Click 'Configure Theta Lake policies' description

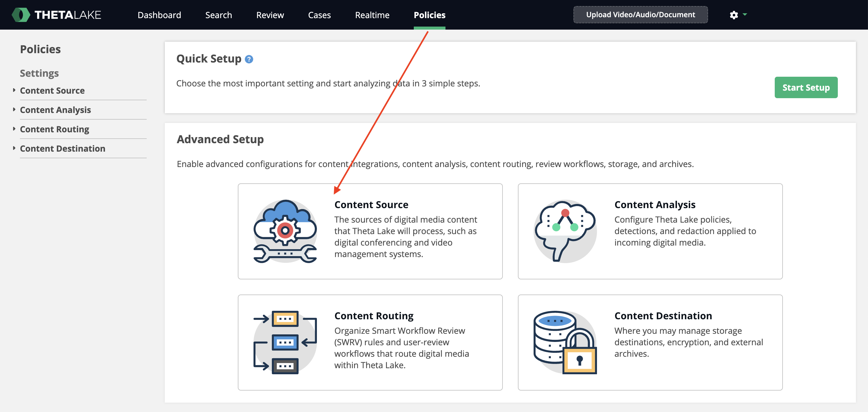685,231
